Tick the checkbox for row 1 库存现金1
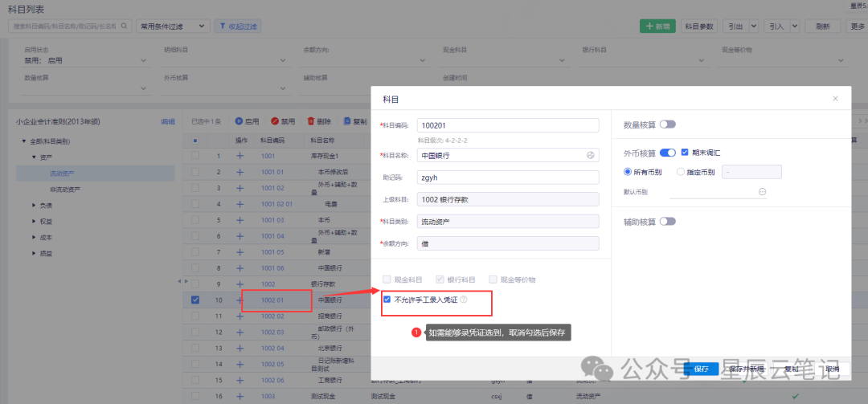 tap(195, 156)
